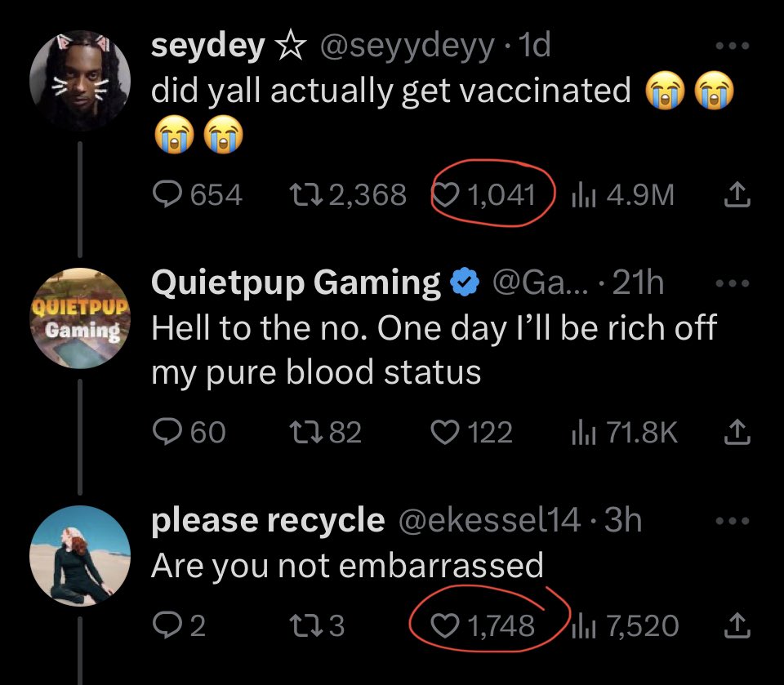Open more options on seydey's tweet
Viewport: 784px width, 685px height.
coord(733,46)
